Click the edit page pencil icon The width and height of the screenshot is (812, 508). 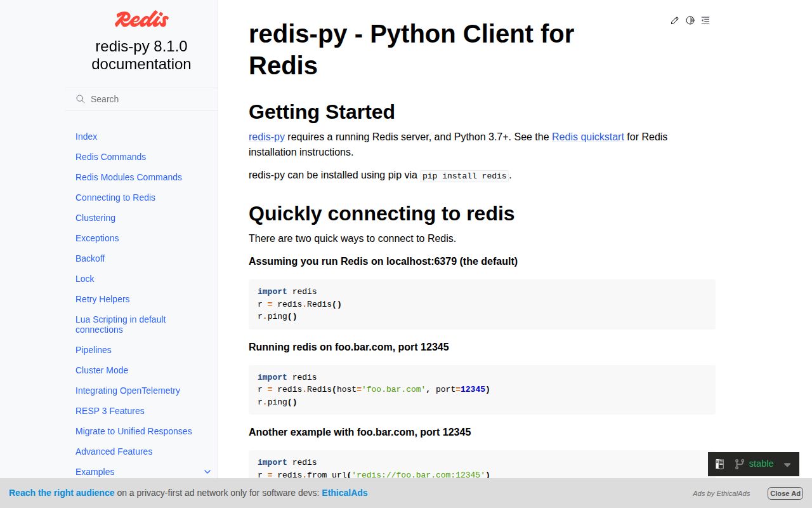pos(674,20)
